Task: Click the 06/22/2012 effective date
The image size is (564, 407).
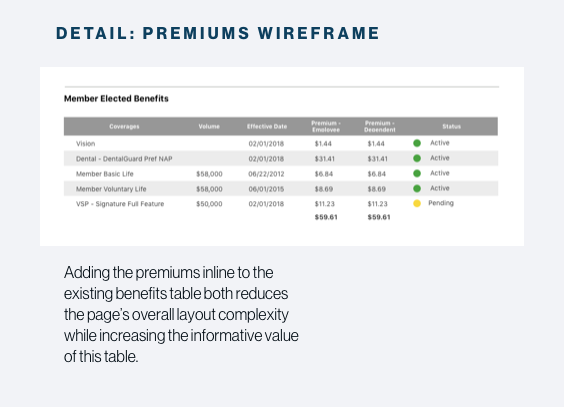Action: (x=266, y=174)
